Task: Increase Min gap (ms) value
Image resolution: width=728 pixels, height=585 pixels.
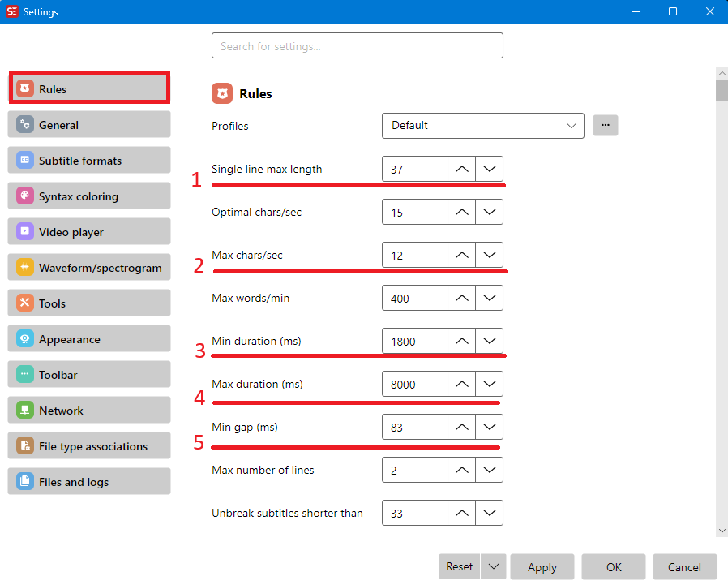Action: pos(461,427)
